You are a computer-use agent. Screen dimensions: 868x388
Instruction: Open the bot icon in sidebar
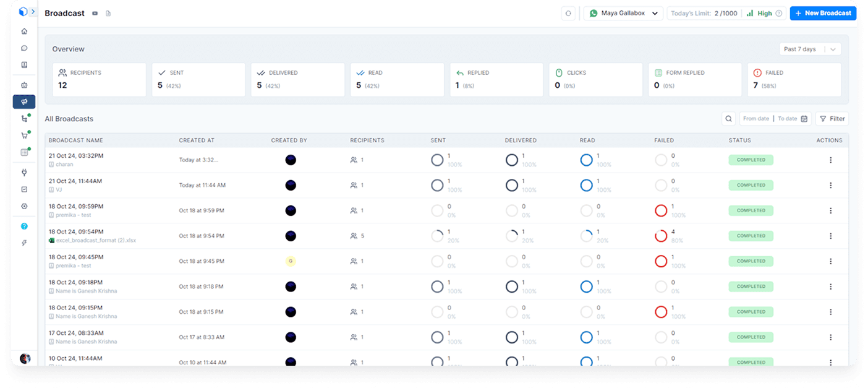pos(24,85)
